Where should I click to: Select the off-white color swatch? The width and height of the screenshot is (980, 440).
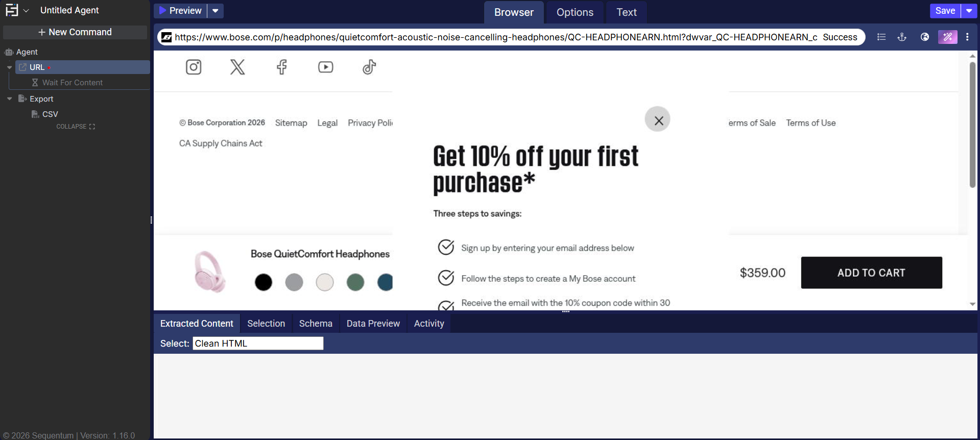tap(325, 282)
